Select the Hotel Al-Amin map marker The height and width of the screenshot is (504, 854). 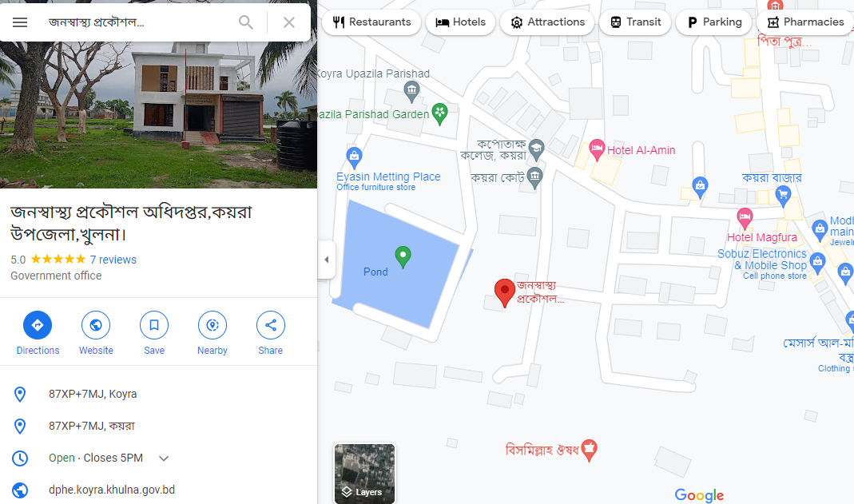[x=597, y=149]
